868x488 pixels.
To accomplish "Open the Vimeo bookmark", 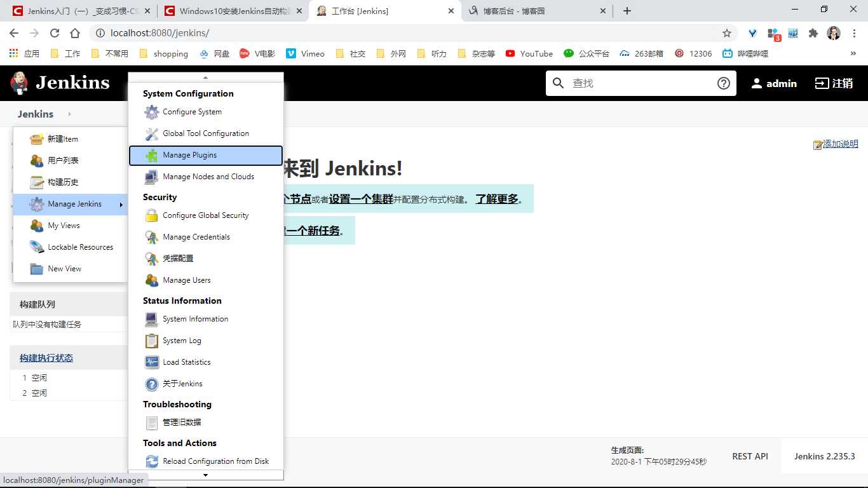I will pos(306,54).
